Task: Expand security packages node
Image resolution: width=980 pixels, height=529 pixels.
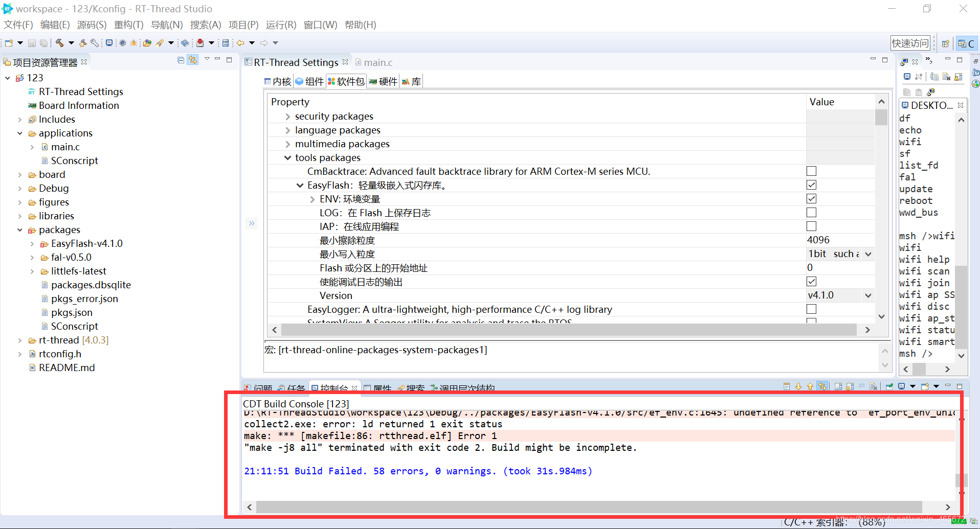Action: pyautogui.click(x=287, y=117)
